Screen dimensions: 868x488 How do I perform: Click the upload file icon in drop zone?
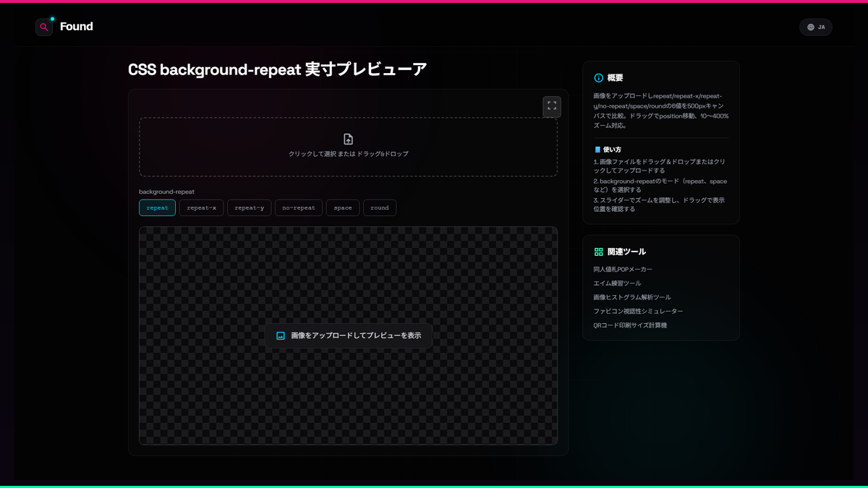pyautogui.click(x=348, y=139)
